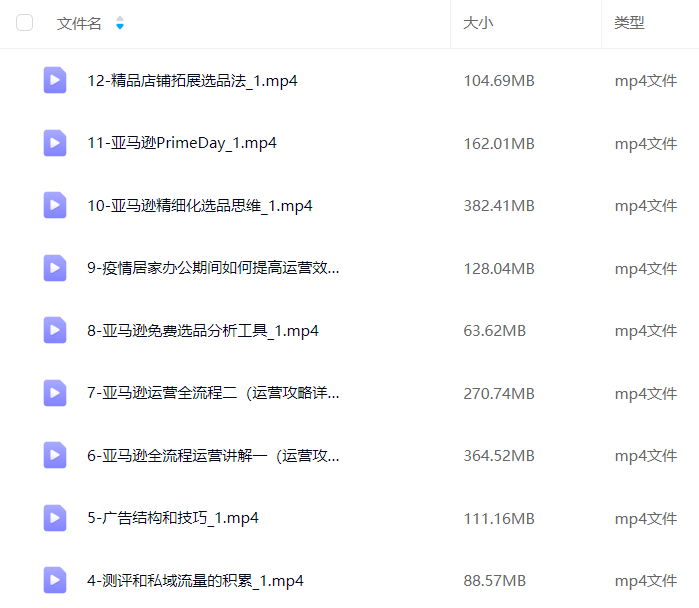Screen dimensions: 699x608
Task: Click mp4文件 type in the 12-精品店铺 row
Action: 646,81
